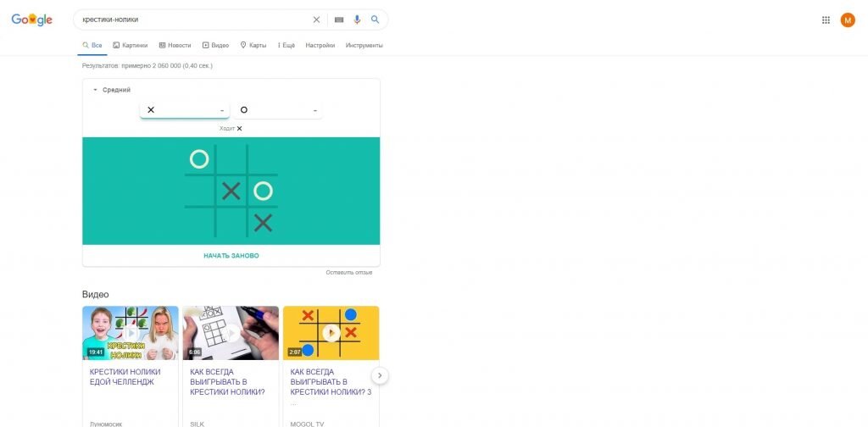Viewport: 868px width, 427px height.
Task: Switch to the Карты tab
Action: pos(253,46)
